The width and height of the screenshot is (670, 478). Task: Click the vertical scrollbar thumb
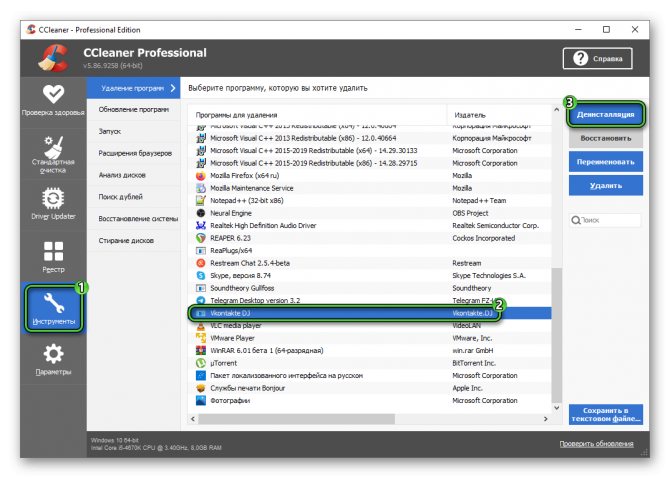(556, 335)
